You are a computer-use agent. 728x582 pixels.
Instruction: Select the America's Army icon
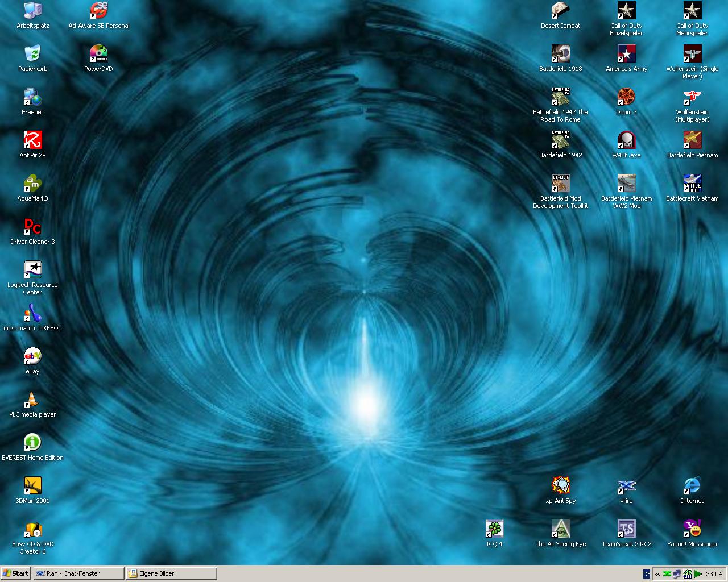tap(626, 55)
